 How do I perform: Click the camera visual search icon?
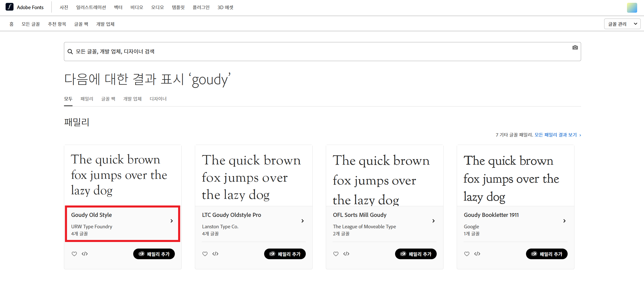(x=575, y=47)
